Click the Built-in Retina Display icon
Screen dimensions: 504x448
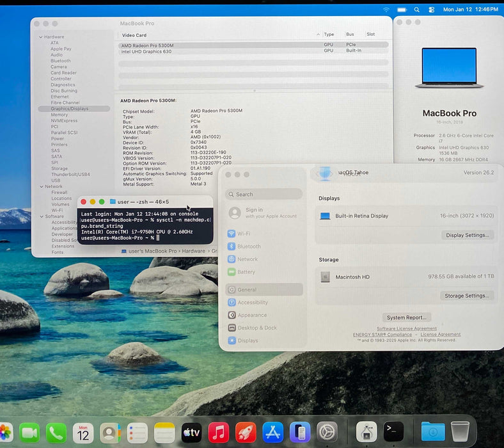[325, 216]
